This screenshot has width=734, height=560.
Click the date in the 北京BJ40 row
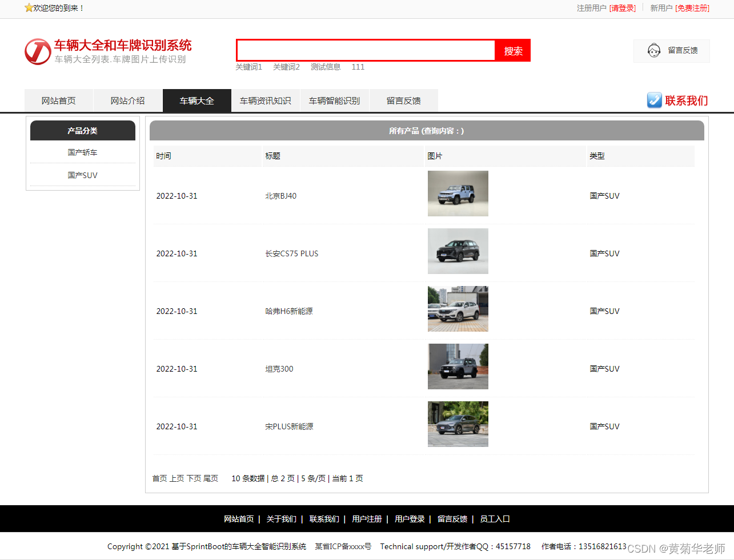click(177, 196)
